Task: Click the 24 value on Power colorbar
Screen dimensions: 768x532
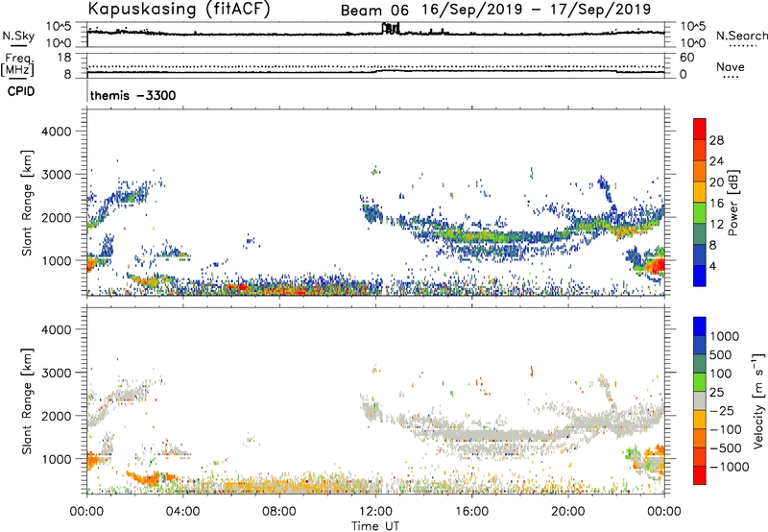Action: coord(716,161)
